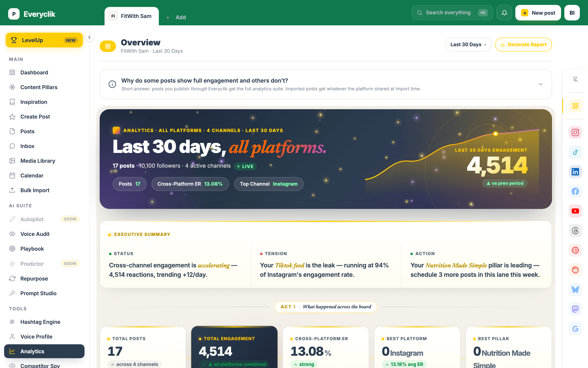Click the Autopilot item marked Soon
This screenshot has height=368, width=588.
point(44,219)
